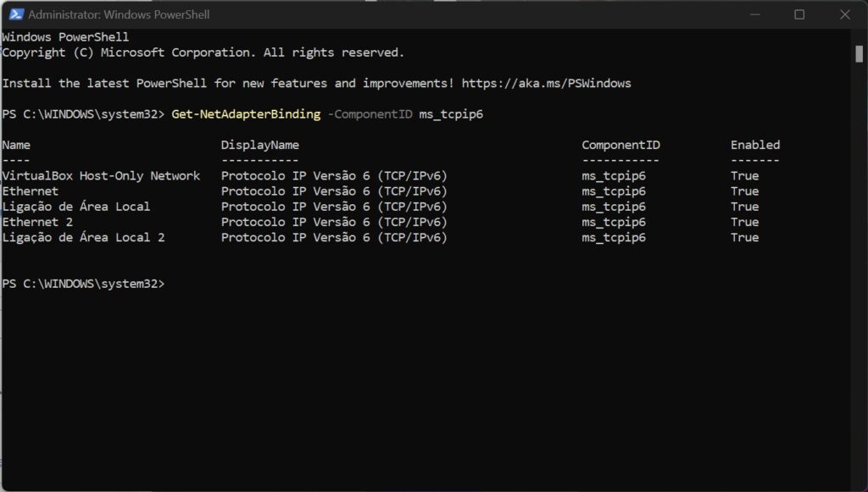The height and width of the screenshot is (492, 868).
Task: Click the True value for Ligação de Área Local 2
Action: point(744,237)
